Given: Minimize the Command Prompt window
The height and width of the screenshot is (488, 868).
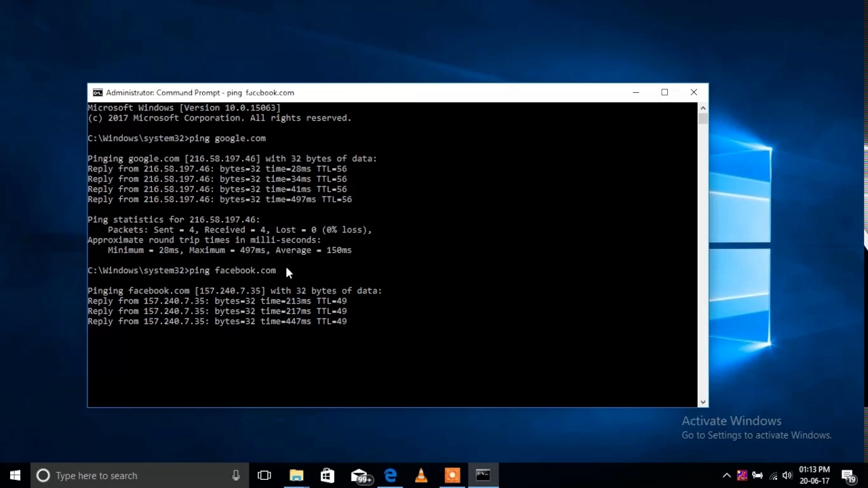Looking at the screenshot, I should click(x=635, y=93).
